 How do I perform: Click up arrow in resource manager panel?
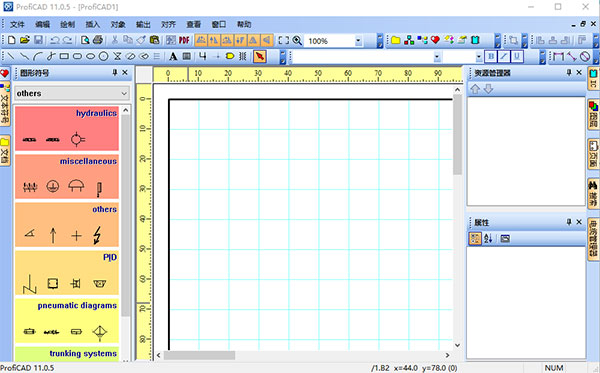(475, 89)
